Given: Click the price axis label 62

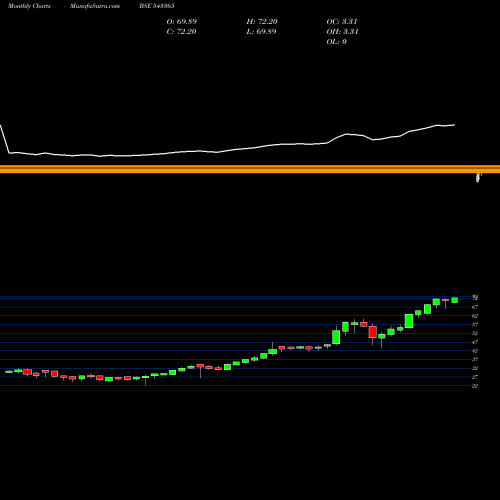Looking at the screenshot, I should (x=475, y=316).
